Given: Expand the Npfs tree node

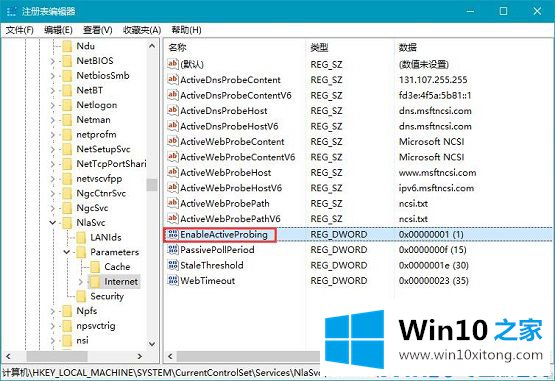Looking at the screenshot, I should (52, 311).
